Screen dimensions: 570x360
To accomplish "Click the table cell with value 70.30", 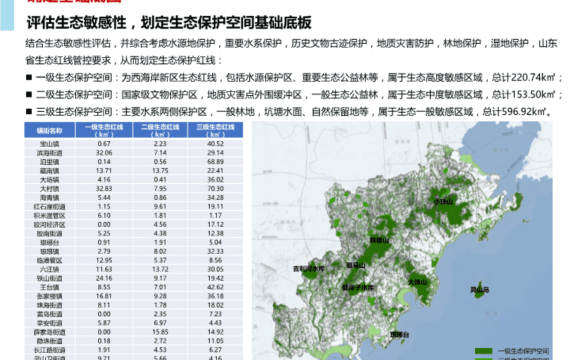I will pyautogui.click(x=216, y=188).
